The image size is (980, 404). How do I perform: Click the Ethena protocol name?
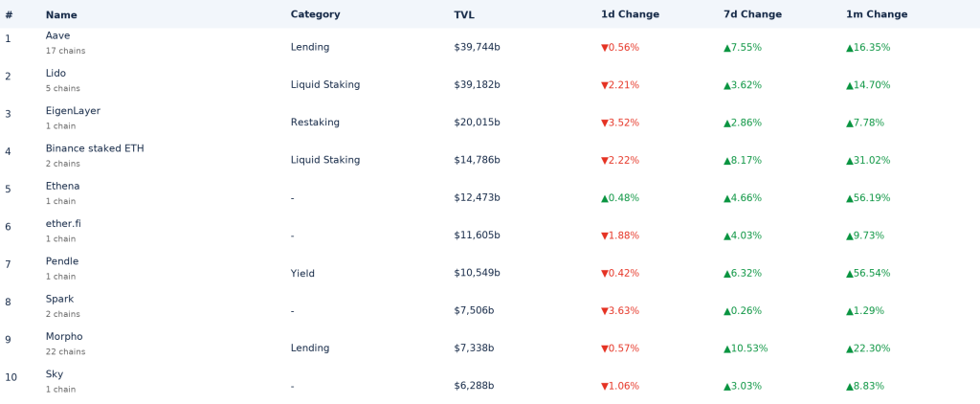tap(62, 186)
